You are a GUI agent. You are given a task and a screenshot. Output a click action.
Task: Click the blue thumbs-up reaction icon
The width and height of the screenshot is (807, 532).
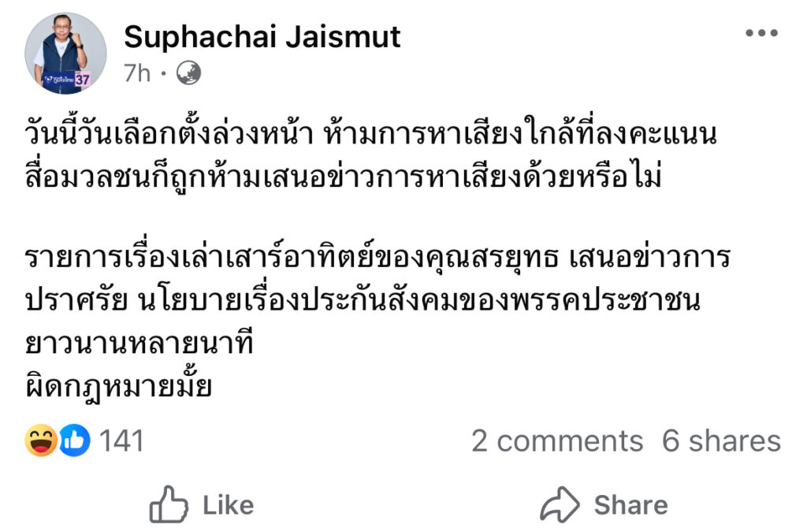pos(74,441)
